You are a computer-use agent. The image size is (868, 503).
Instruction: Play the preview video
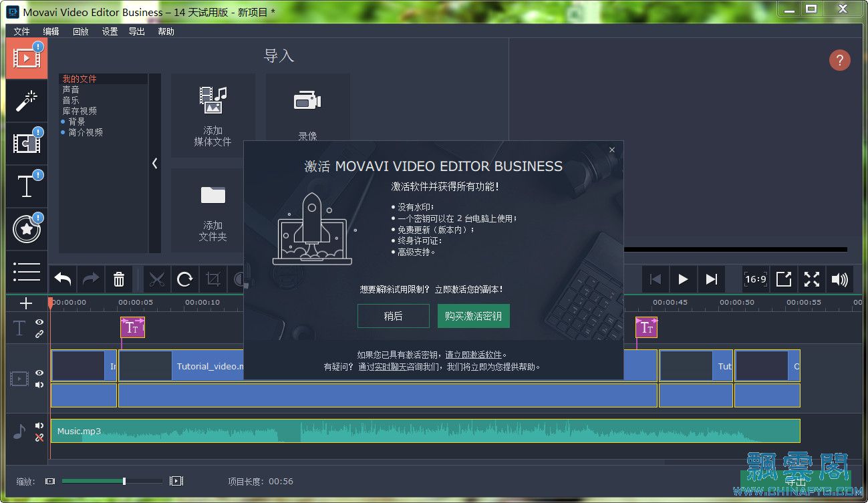(x=683, y=279)
